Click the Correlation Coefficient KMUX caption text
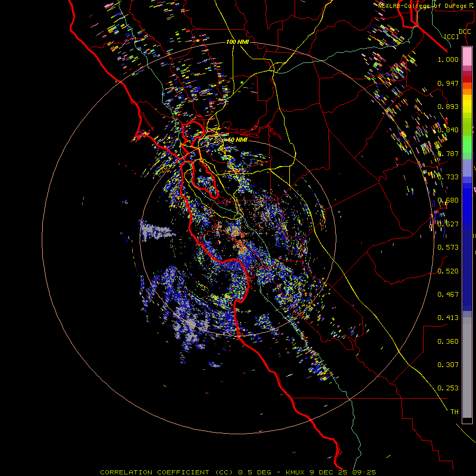This screenshot has height=476, width=476. pyautogui.click(x=237, y=472)
